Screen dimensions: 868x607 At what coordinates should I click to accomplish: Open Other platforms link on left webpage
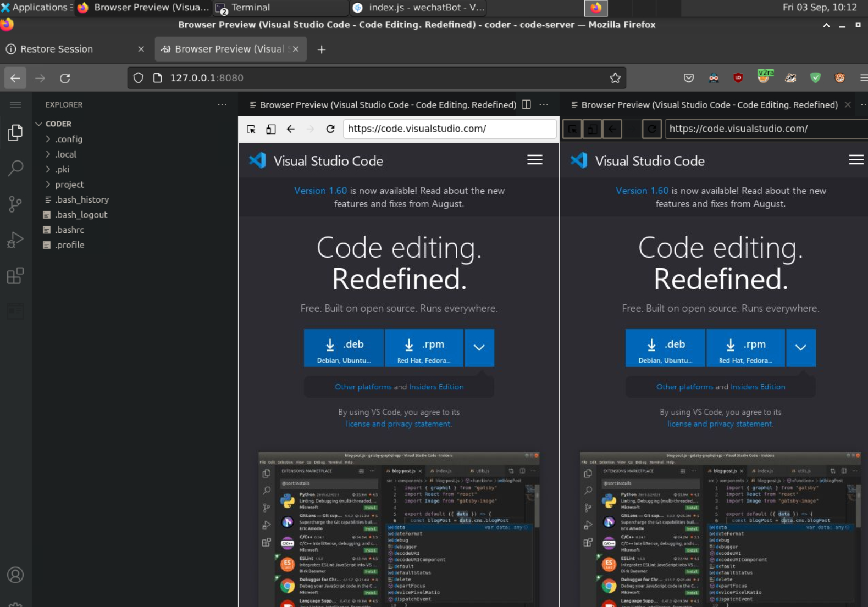(363, 387)
